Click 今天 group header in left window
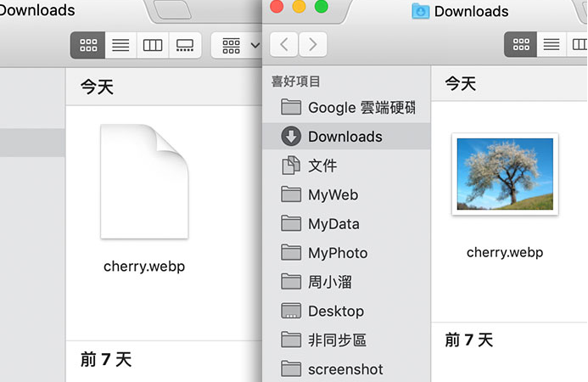The height and width of the screenshot is (382, 588). coord(97,87)
